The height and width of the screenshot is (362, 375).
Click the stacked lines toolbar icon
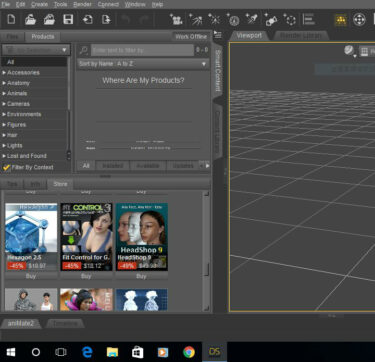[x=309, y=19]
